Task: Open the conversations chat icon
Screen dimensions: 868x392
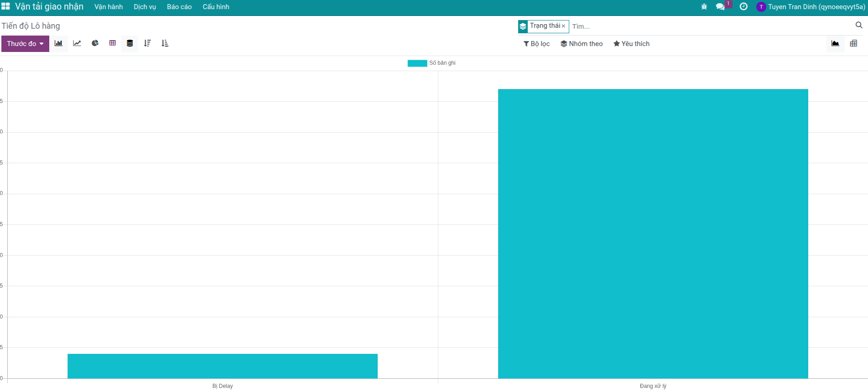Action: [x=720, y=7]
